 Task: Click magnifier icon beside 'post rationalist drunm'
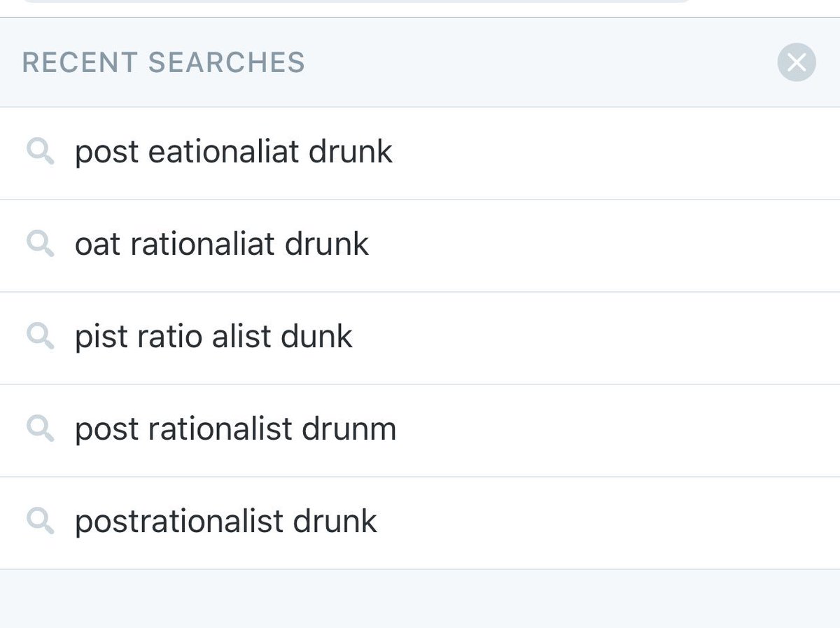tap(40, 428)
